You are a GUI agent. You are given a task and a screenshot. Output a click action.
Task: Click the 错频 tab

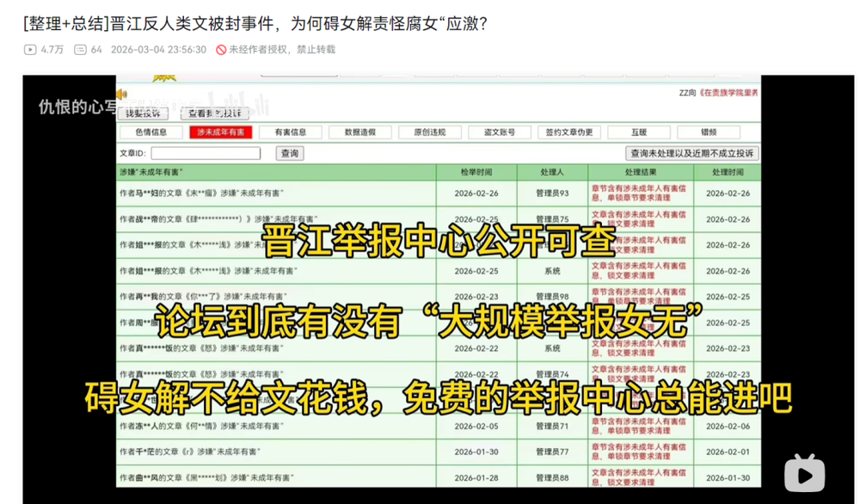click(708, 132)
